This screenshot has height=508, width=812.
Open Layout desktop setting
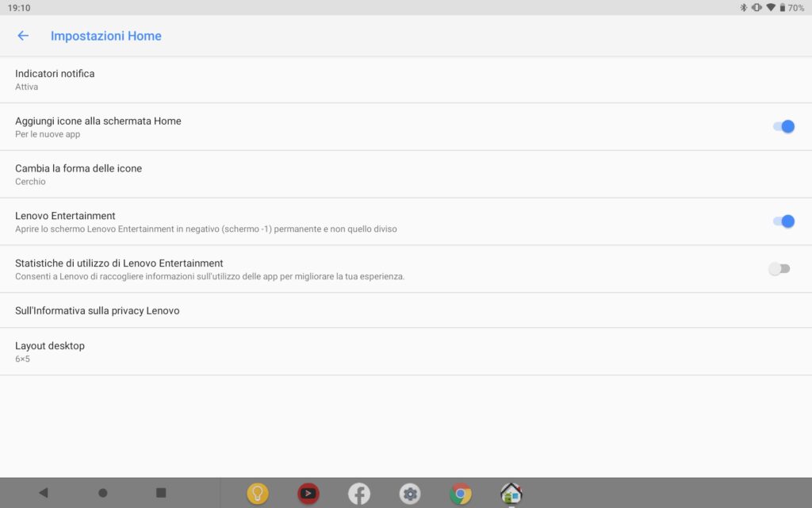[x=406, y=352]
